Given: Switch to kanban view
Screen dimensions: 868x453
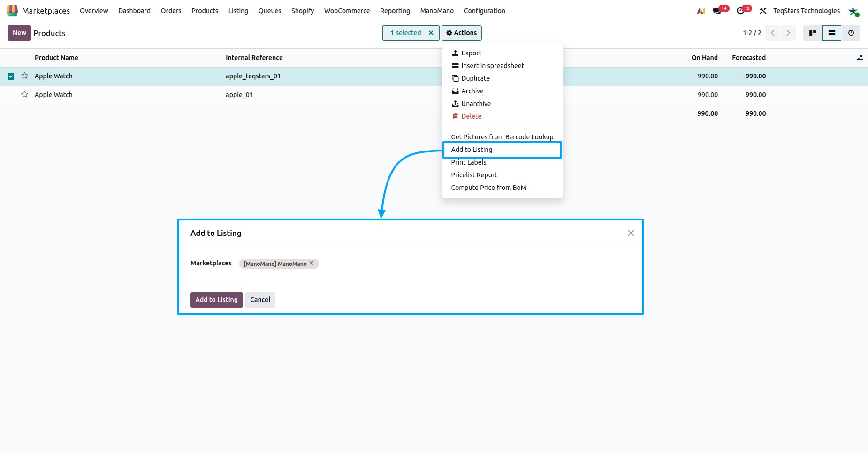Looking at the screenshot, I should (x=813, y=33).
